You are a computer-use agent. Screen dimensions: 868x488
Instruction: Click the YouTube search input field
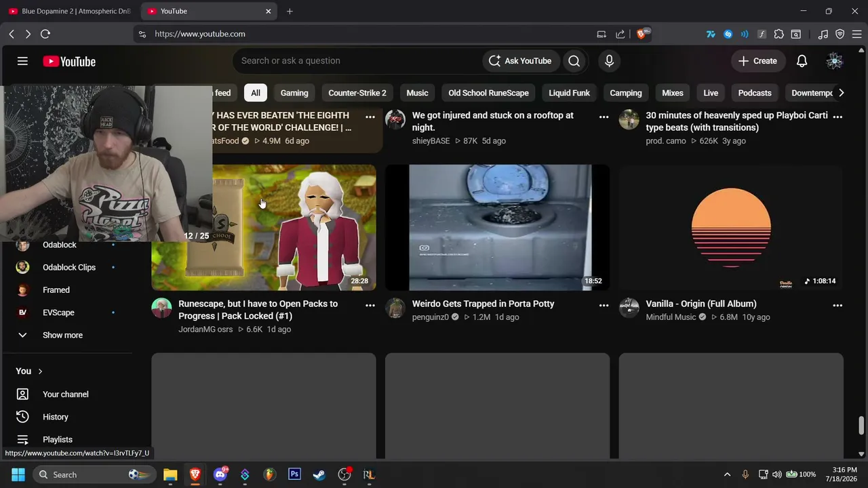358,61
